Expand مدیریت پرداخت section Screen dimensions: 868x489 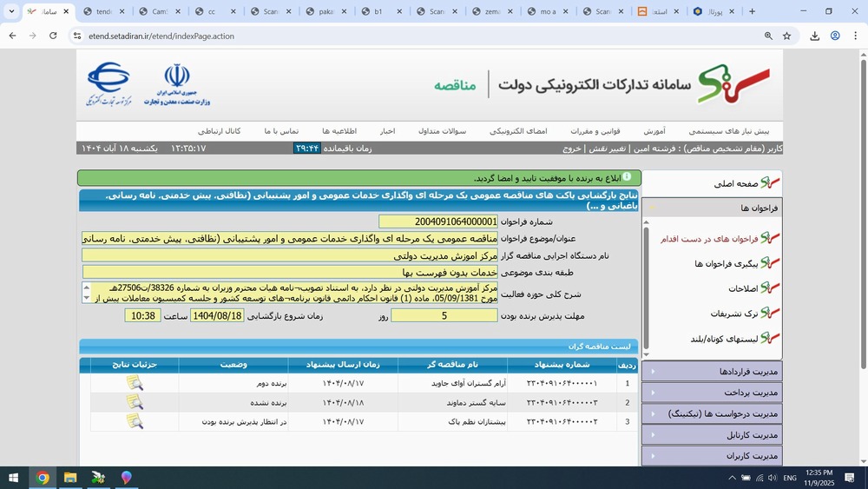712,393
